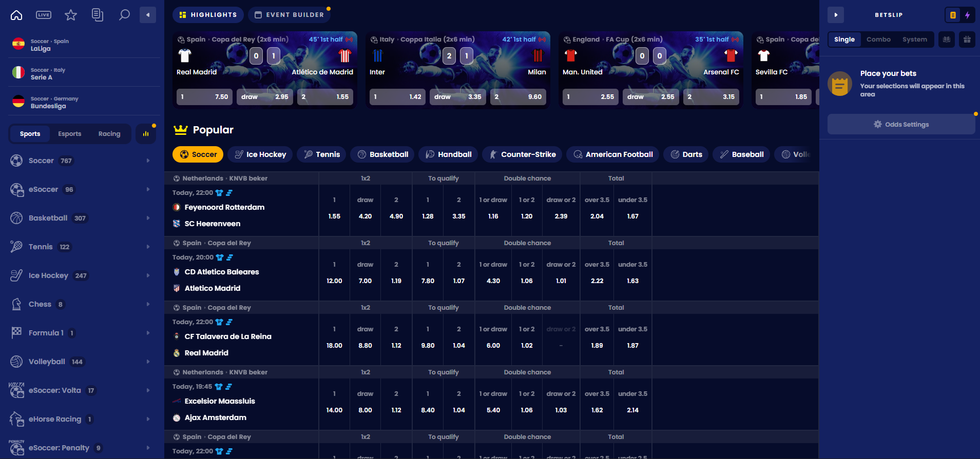Open the Event Builder tab
Screen dimensions: 980x459
click(290, 15)
